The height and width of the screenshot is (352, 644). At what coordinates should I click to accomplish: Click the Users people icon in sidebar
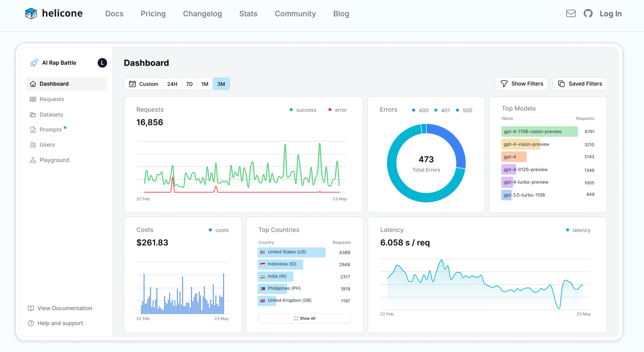click(33, 145)
